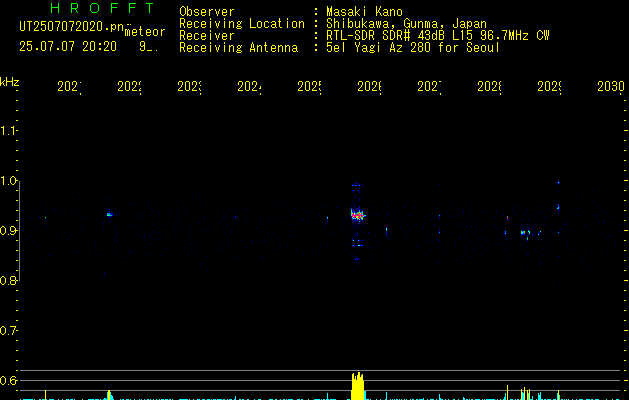This screenshot has height=400, width=629.
Task: Select the 5el Yagi Az 280 antenna text
Action: (413, 48)
